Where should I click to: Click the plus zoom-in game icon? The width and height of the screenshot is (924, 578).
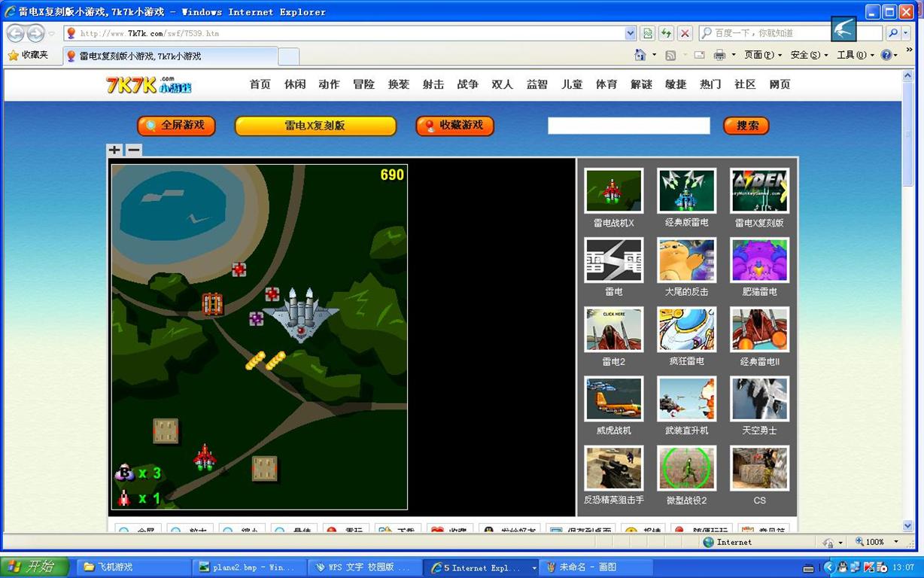tap(114, 150)
